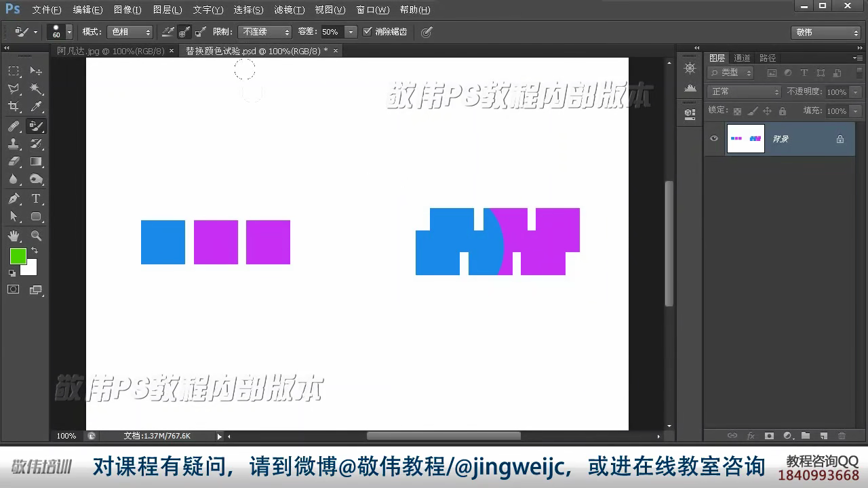Image resolution: width=868 pixels, height=488 pixels.
Task: Select the Blur tool
Action: [14, 180]
